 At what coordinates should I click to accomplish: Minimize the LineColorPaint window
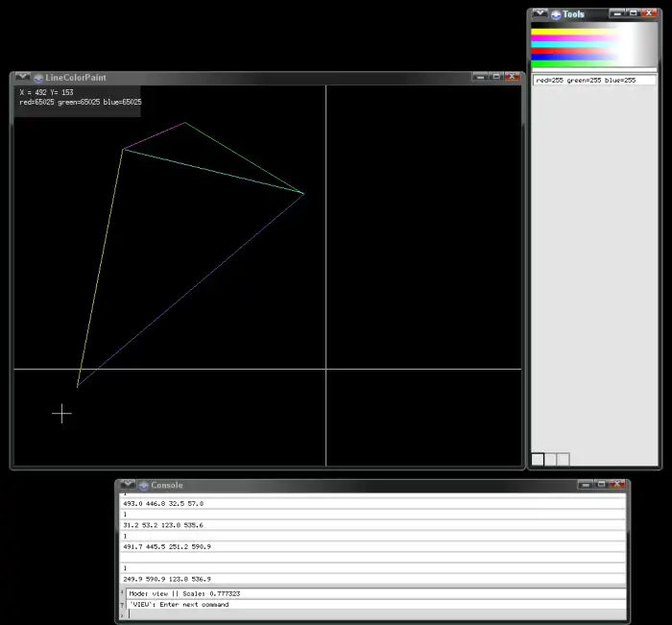pyautogui.click(x=480, y=77)
